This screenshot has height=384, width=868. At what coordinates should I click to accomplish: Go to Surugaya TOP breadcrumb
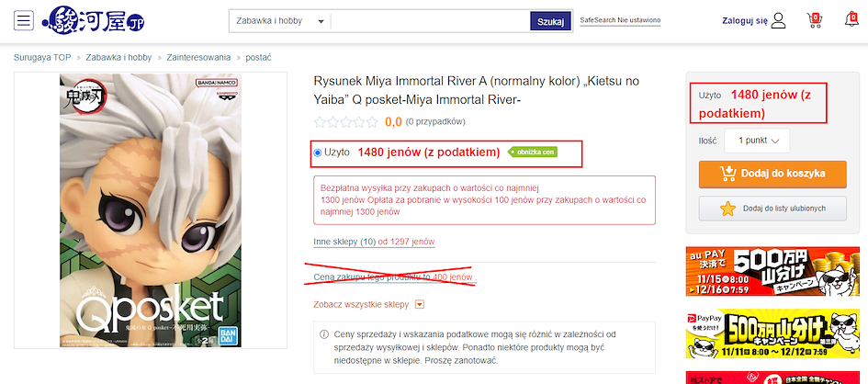(x=42, y=57)
